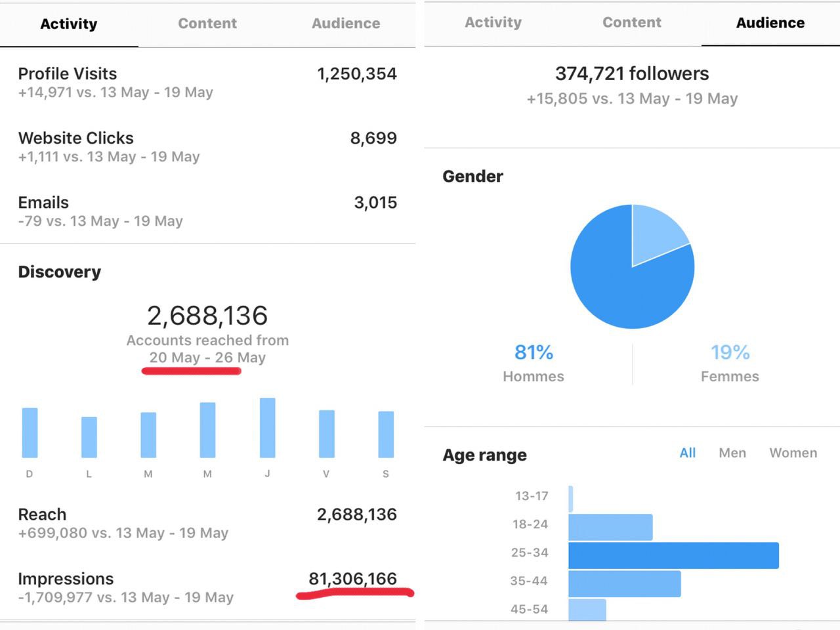Open the Content tab in right panel
840x630 pixels.
[631, 23]
